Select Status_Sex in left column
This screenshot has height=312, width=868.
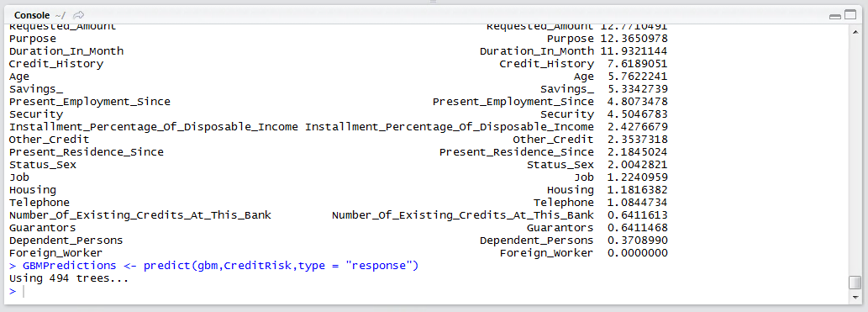coord(43,165)
